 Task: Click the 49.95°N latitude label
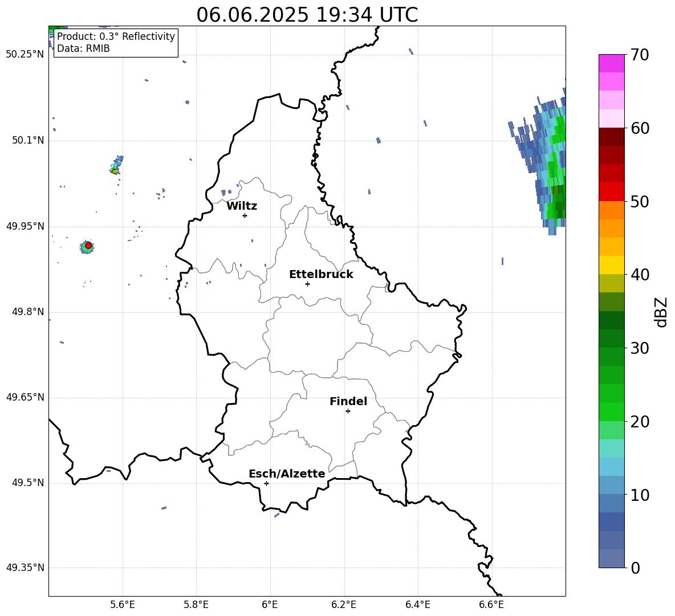pyautogui.click(x=25, y=226)
